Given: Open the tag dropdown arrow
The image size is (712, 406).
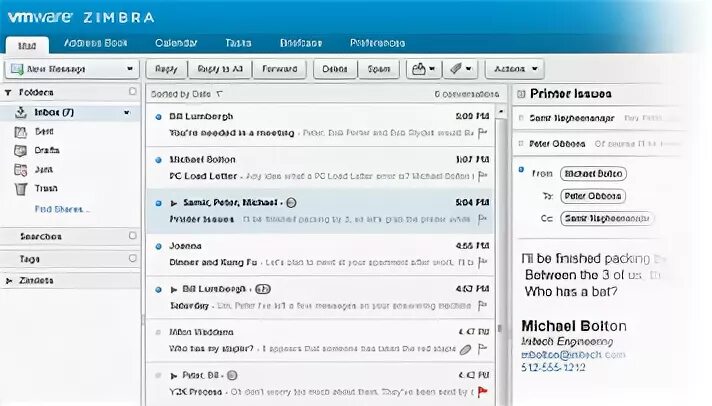Looking at the screenshot, I should (468, 69).
